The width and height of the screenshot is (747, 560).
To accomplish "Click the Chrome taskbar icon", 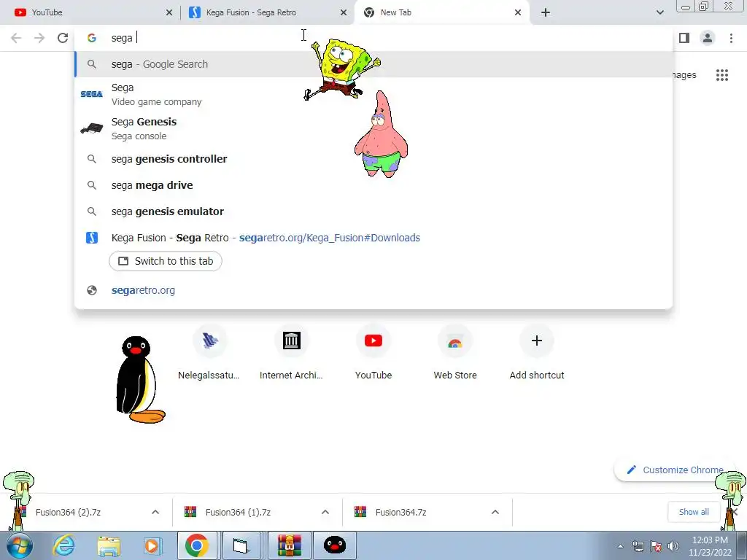I will coord(197,545).
